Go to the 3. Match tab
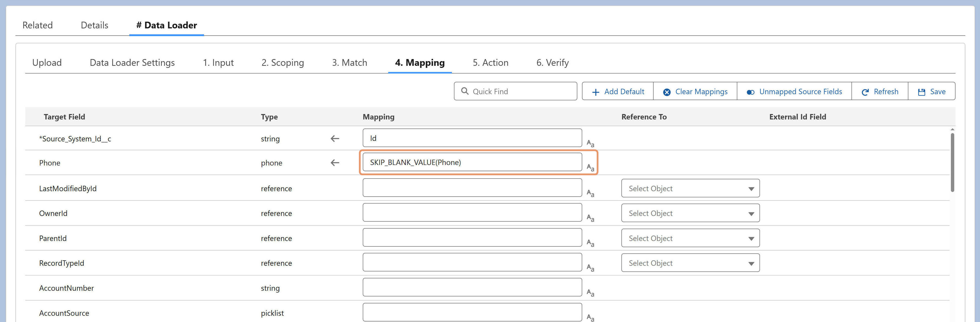Viewport: 980px width, 322px height. point(349,62)
